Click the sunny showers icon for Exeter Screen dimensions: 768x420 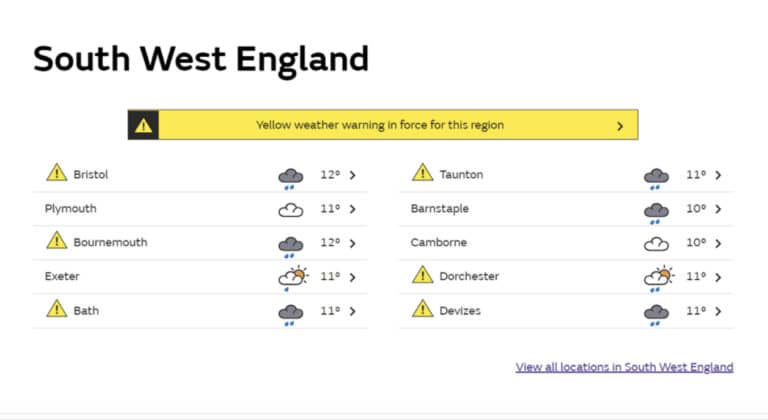pyautogui.click(x=293, y=277)
